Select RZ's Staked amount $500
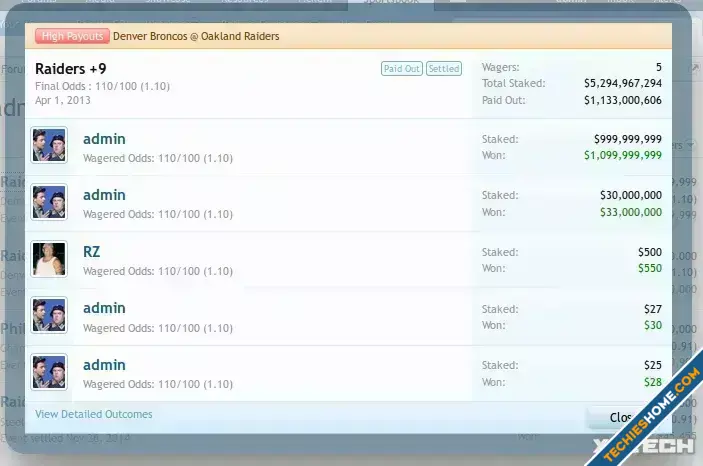703x466 pixels. [650, 252]
